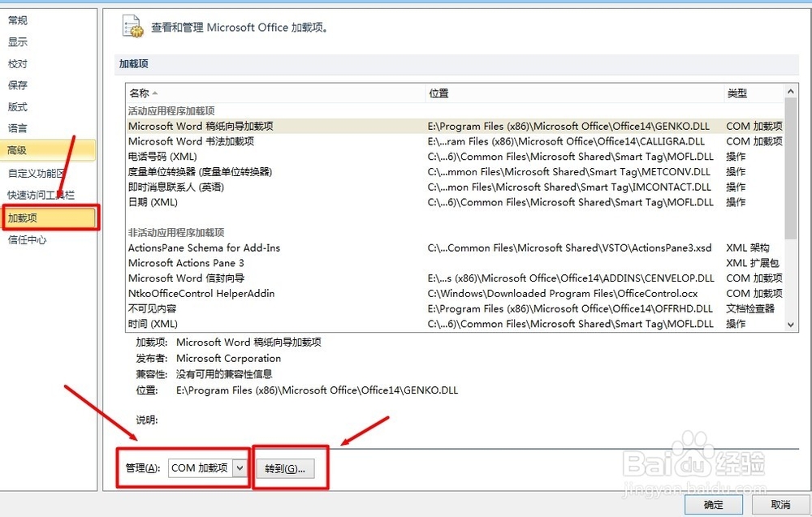Click the GENKO.DLL path in the list

[x=568, y=127]
